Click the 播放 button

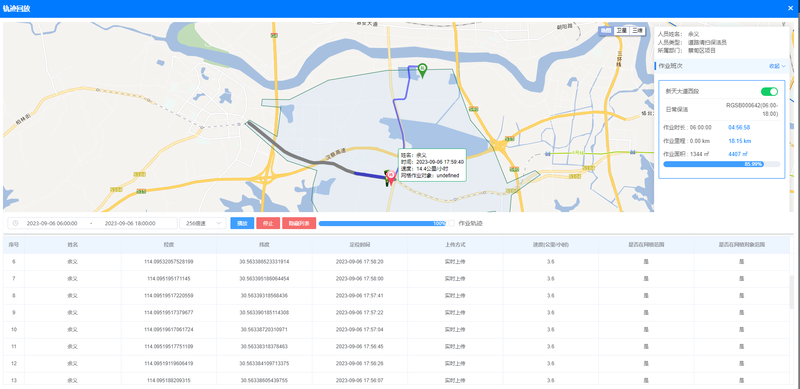(x=242, y=224)
